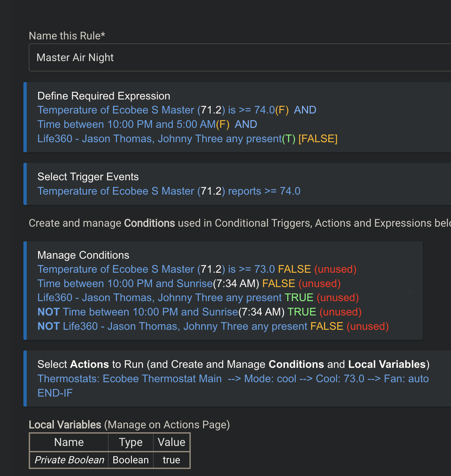Screen dimensions: 451x476
Task: Click the "Private Boolean" variable name cell
Action: click(x=68, y=460)
